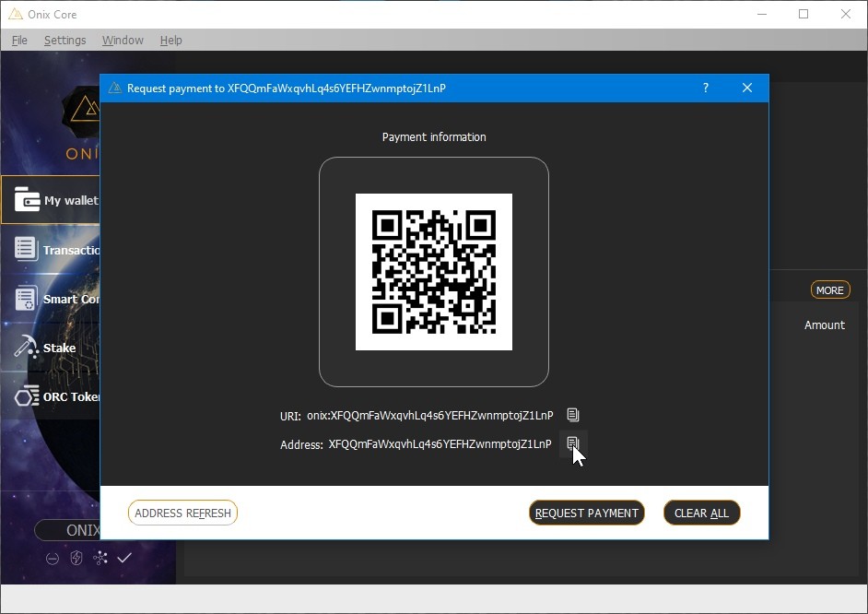
Task: Copy the payment URI with its copy icon
Action: [x=573, y=415]
